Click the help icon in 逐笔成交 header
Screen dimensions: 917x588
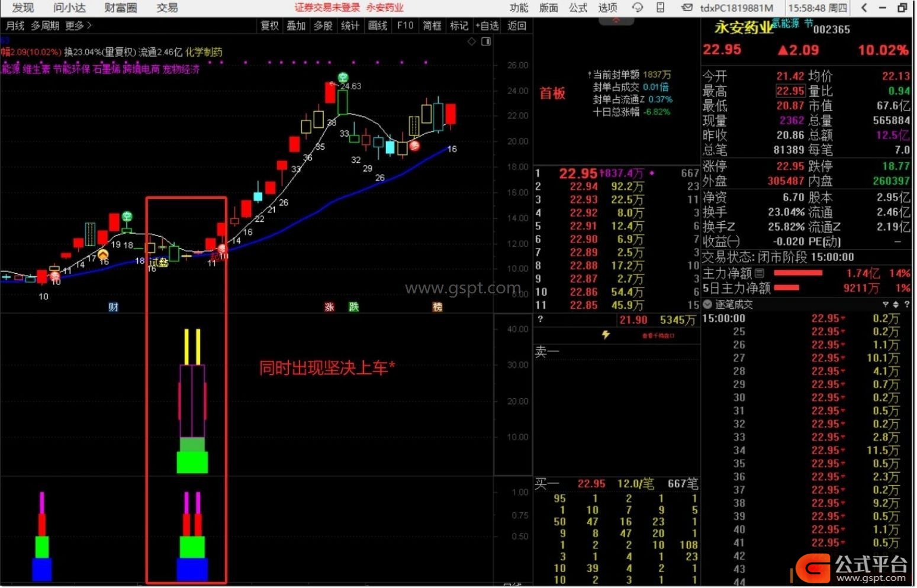pyautogui.click(x=906, y=305)
